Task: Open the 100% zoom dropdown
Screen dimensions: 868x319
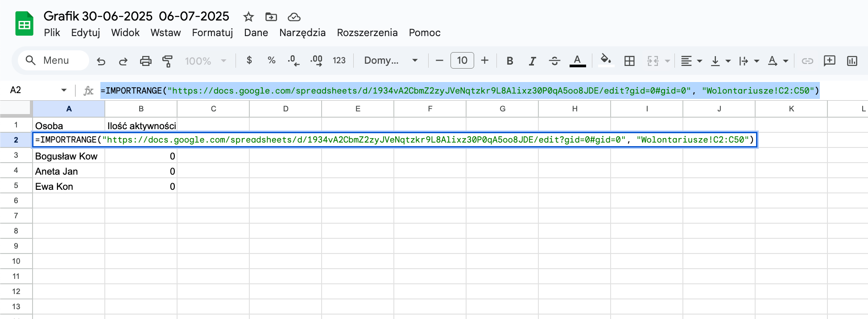Action: (206, 61)
